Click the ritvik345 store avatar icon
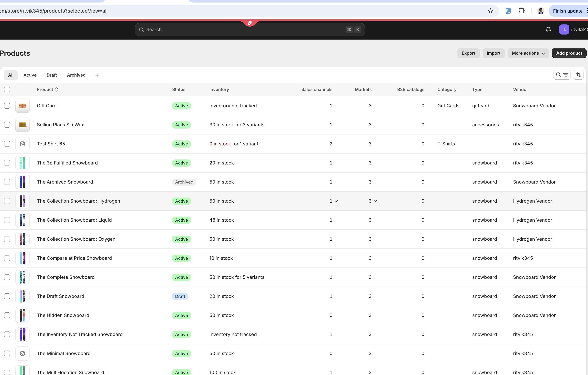Viewport: 588px width, 375px height. pos(564,29)
